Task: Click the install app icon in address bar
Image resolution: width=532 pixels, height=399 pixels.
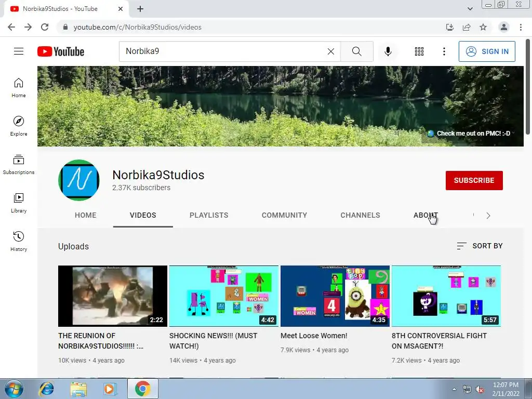Action: [x=450, y=27]
